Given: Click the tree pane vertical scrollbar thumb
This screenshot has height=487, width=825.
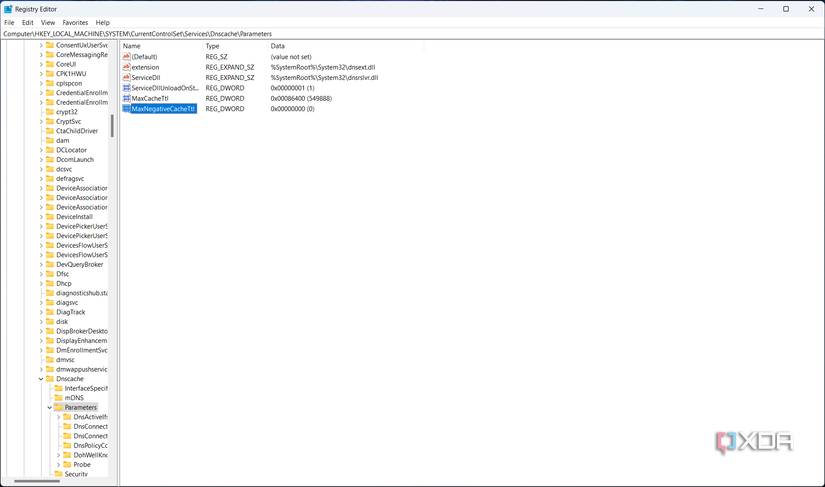Looking at the screenshot, I should tap(112, 126).
